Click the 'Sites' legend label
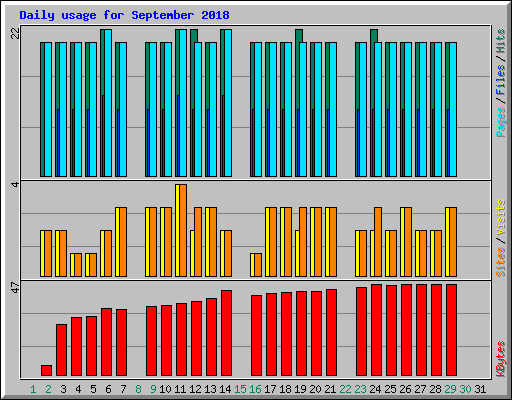512x400 pixels. (500, 262)
